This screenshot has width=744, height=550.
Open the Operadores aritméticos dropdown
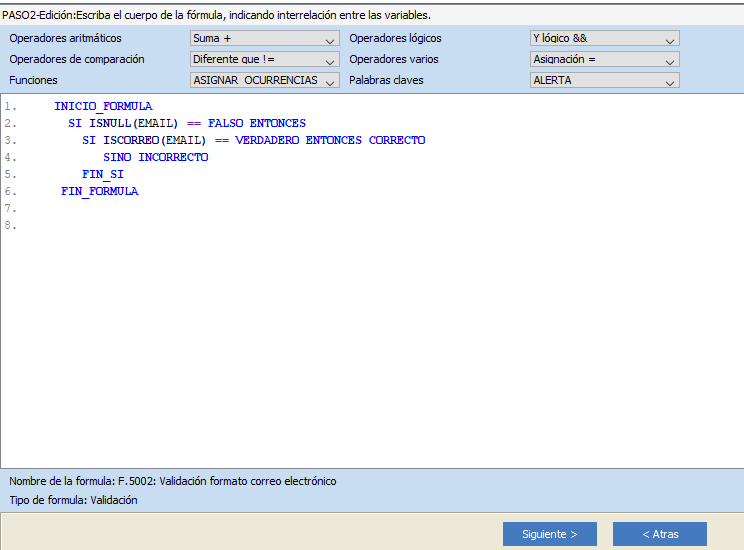tap(264, 39)
